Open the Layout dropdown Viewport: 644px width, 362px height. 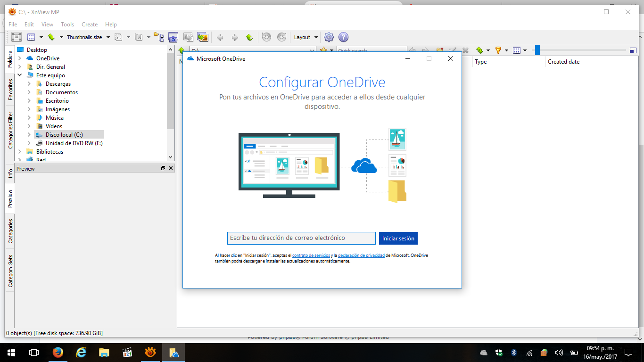pyautogui.click(x=305, y=37)
